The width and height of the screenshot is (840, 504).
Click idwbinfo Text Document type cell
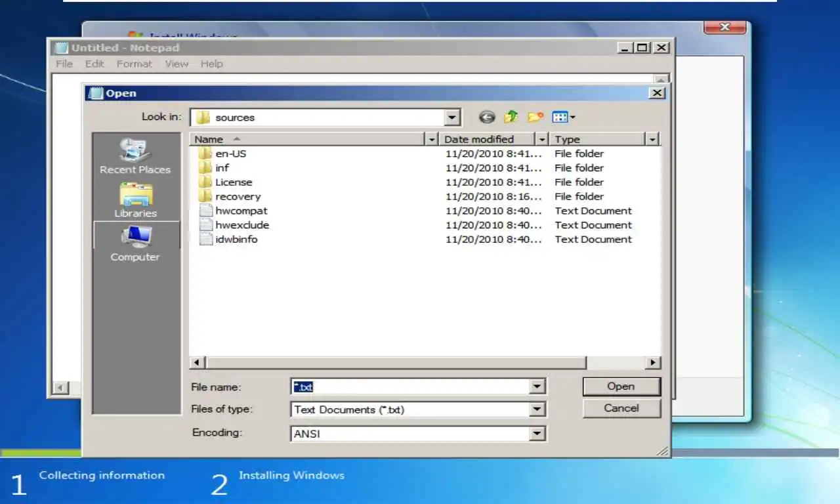[593, 240]
